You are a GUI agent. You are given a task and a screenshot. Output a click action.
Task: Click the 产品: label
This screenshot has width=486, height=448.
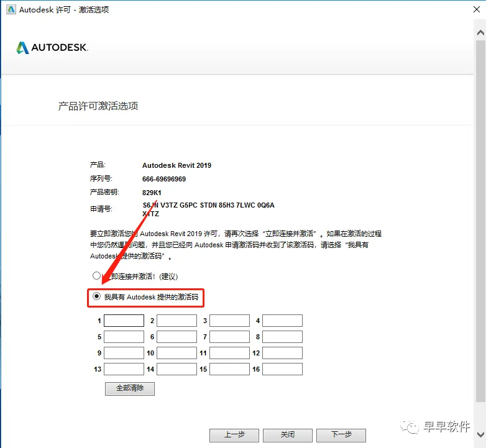[98, 165]
